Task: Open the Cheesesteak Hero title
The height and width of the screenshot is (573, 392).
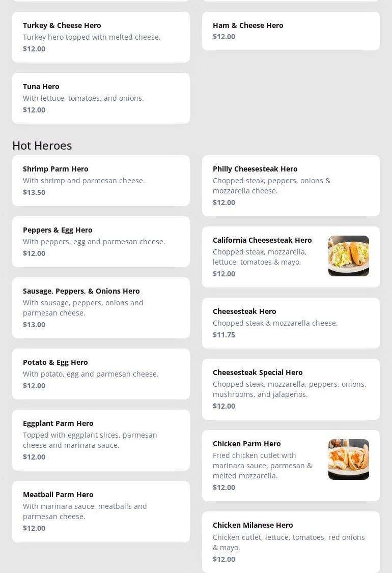Action: click(x=244, y=311)
